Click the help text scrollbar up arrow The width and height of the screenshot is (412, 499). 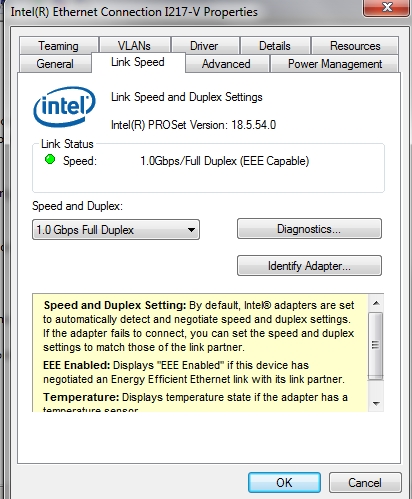point(376,303)
